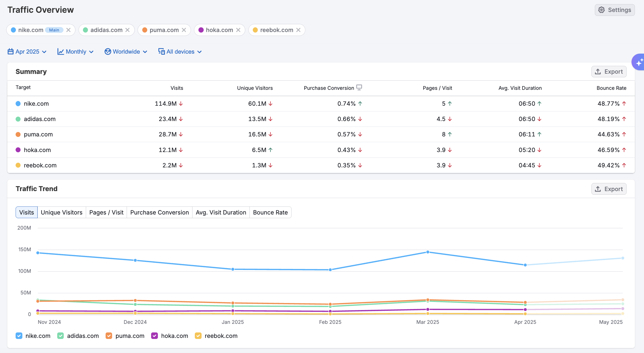Export the Traffic Trend chart
Screen dimensions: 644x353
pos(609,189)
